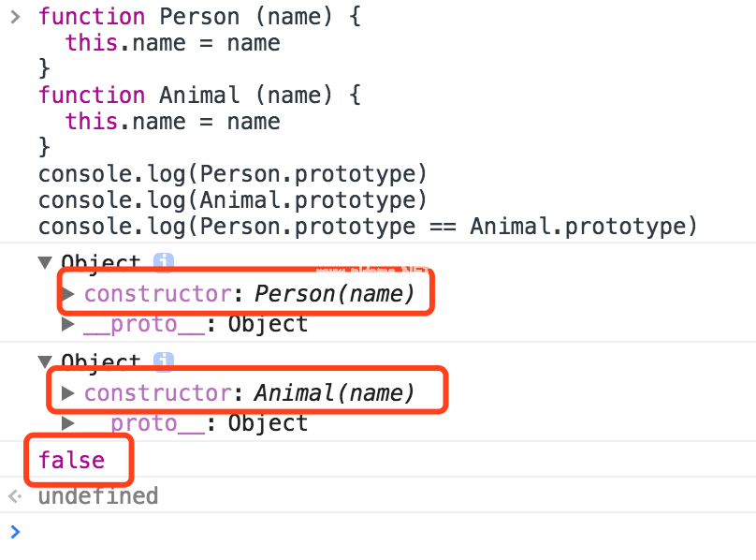Click the Animal(name) function value

(x=334, y=393)
